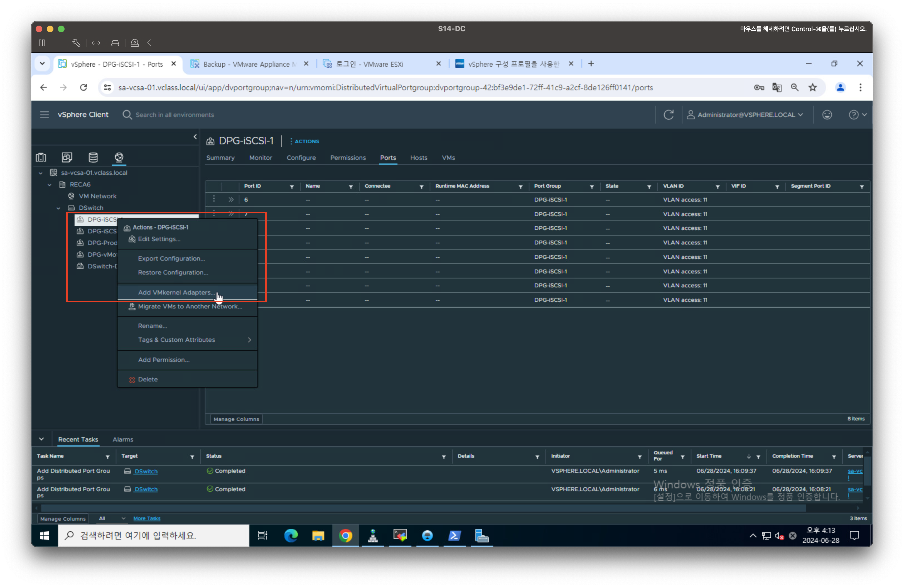Click the vSphere Client refresh icon

tap(669, 115)
